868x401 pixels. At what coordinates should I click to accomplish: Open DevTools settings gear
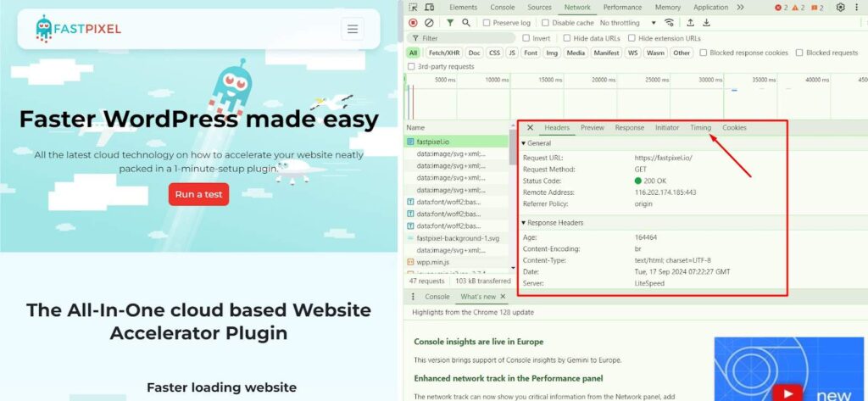click(840, 8)
